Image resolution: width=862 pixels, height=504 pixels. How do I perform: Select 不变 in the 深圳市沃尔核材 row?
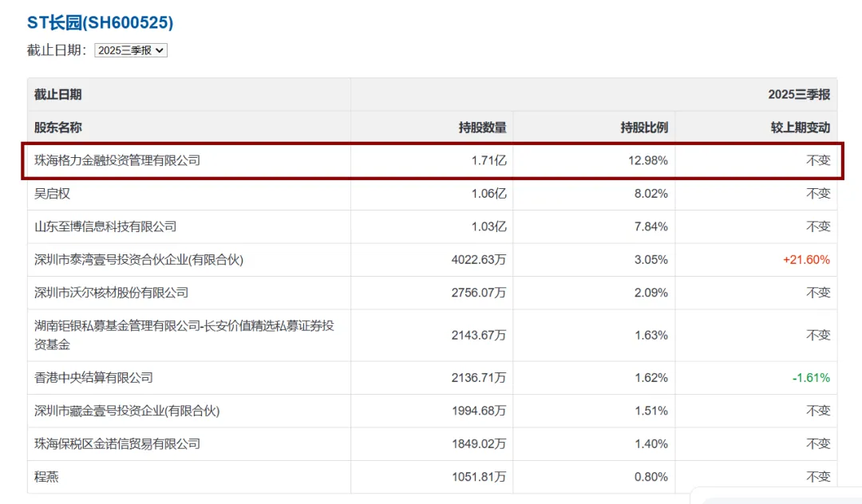818,293
